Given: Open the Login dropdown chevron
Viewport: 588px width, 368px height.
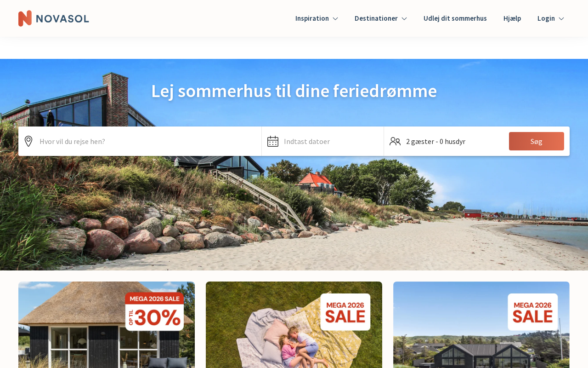Looking at the screenshot, I should [x=561, y=18].
